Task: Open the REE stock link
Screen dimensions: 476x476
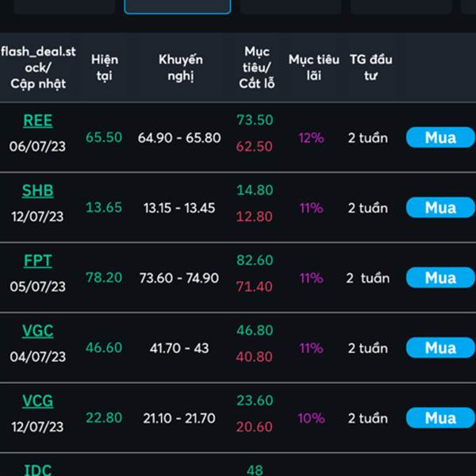Action: (38, 121)
